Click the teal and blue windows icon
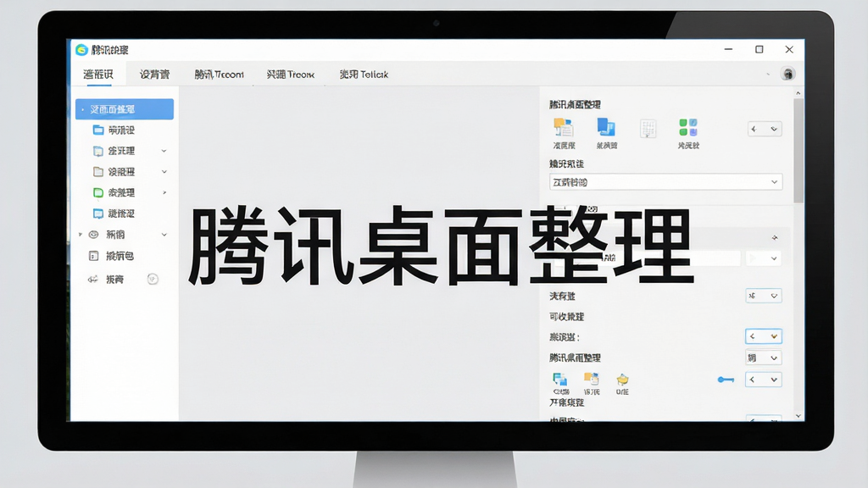This screenshot has width=868, height=488. click(x=560, y=379)
